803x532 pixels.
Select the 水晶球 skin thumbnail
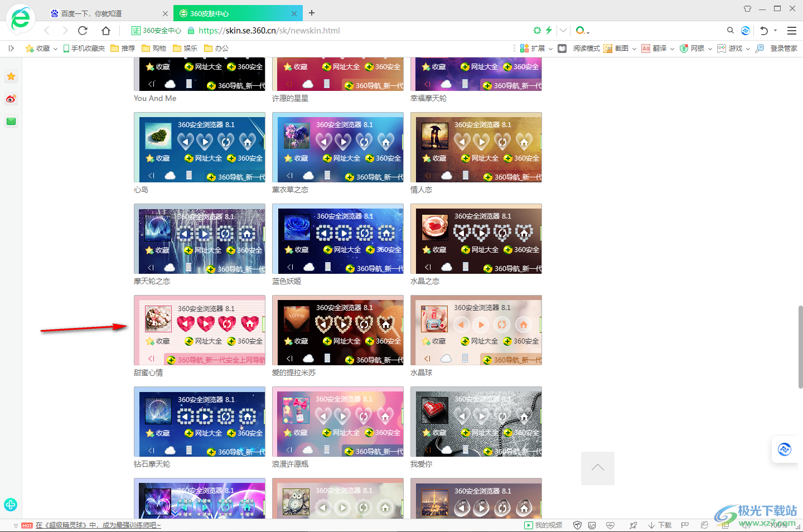476,330
